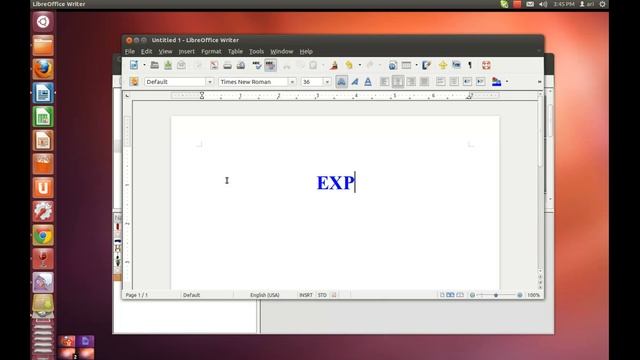Select Centered alignment button
This screenshot has height=360, width=640.
(398, 82)
